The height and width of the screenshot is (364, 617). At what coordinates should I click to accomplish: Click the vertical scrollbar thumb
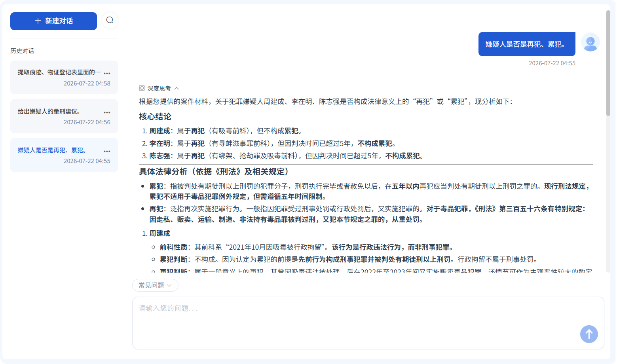click(x=608, y=63)
